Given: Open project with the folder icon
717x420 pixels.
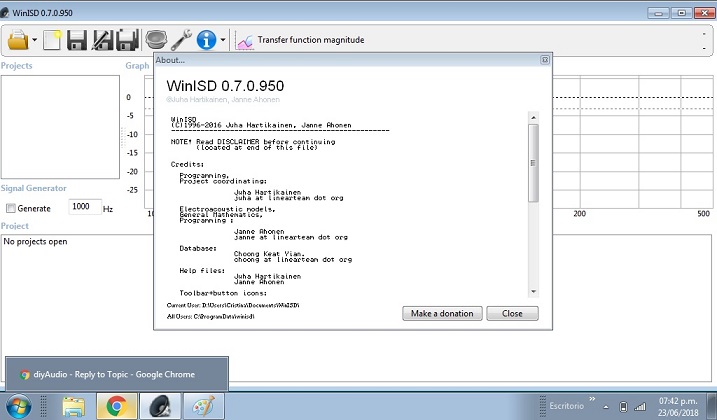Looking at the screenshot, I should coord(18,40).
